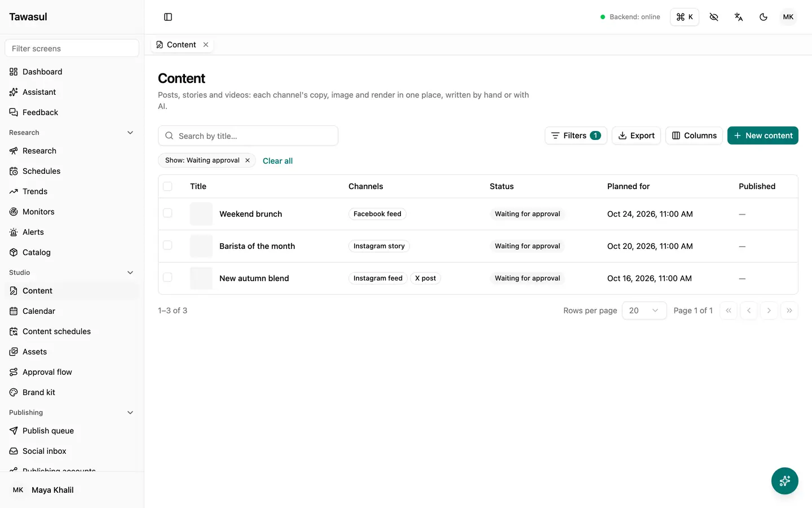Click the crossed-out eye privacy icon
The height and width of the screenshot is (508, 812).
click(714, 17)
